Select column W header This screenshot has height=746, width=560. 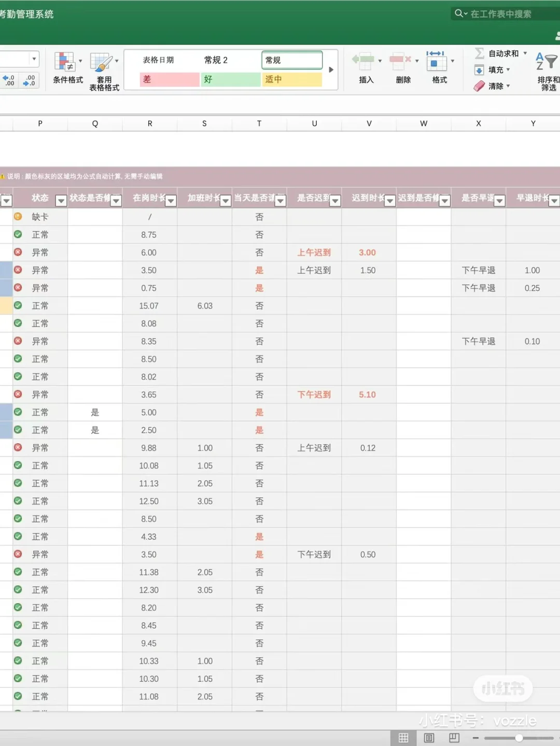(x=424, y=123)
